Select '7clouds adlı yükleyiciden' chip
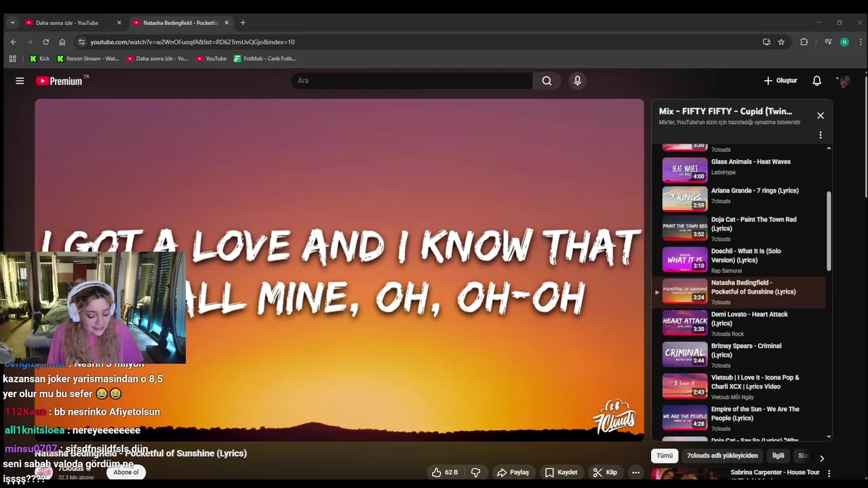 [x=722, y=456]
